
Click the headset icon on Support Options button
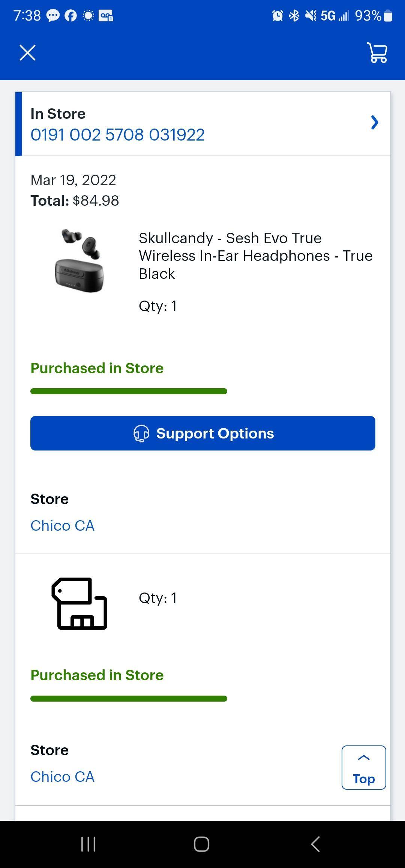click(x=141, y=434)
